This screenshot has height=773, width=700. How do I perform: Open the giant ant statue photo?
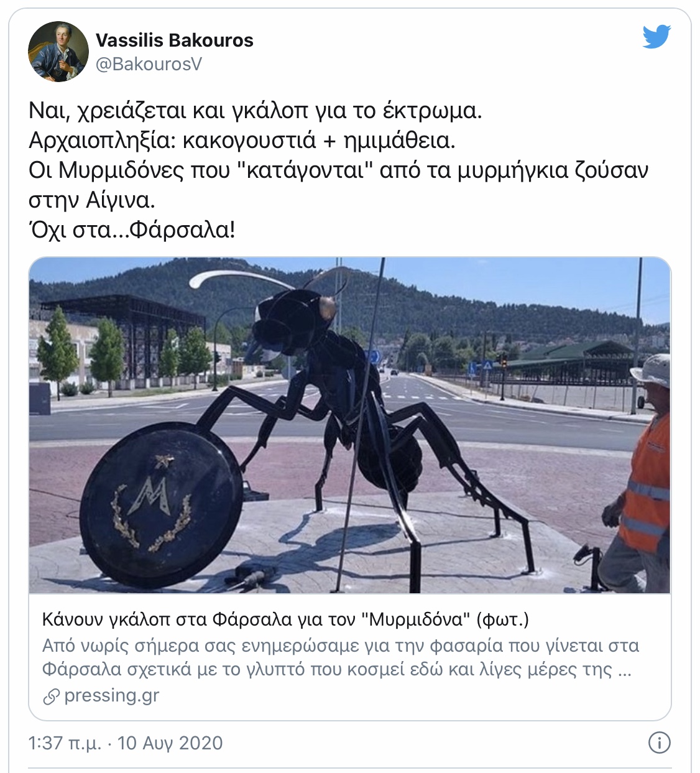350,425
